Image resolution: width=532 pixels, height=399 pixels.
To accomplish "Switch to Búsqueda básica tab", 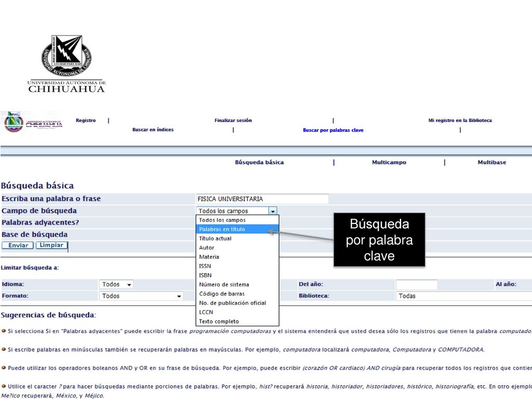I will (259, 162).
